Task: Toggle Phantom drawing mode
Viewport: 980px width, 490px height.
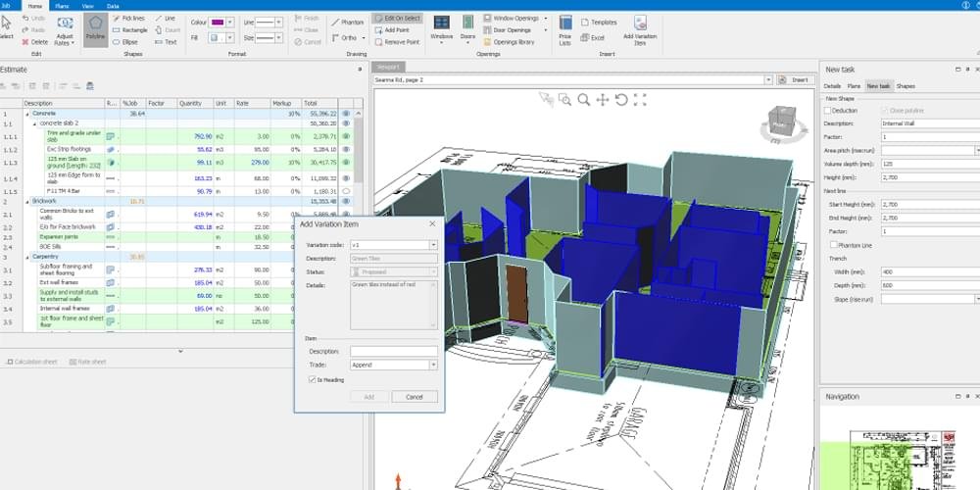Action: click(x=348, y=22)
